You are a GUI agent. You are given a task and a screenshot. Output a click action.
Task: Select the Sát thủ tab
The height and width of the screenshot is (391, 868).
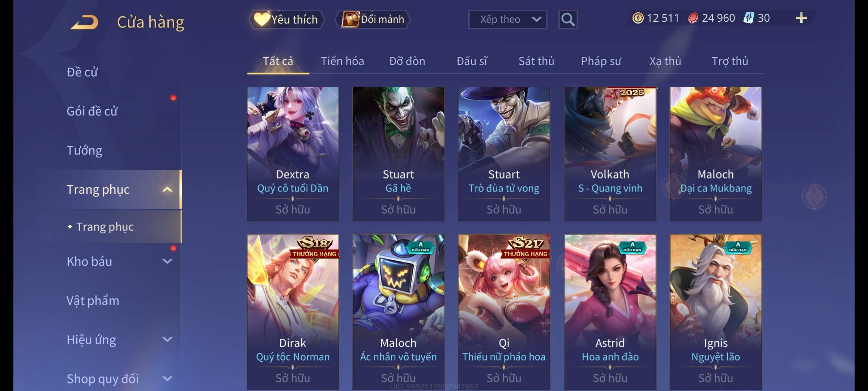coord(536,61)
